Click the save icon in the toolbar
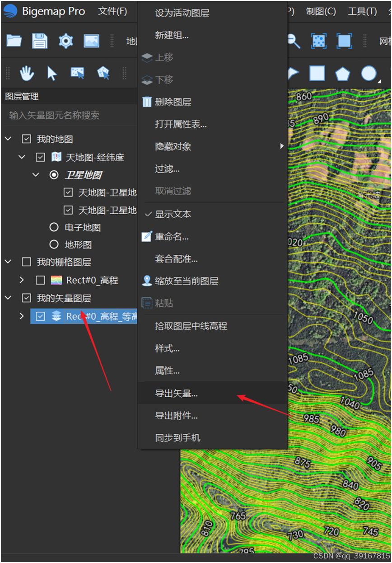Viewport: 392px width, 563px height. pos(40,41)
